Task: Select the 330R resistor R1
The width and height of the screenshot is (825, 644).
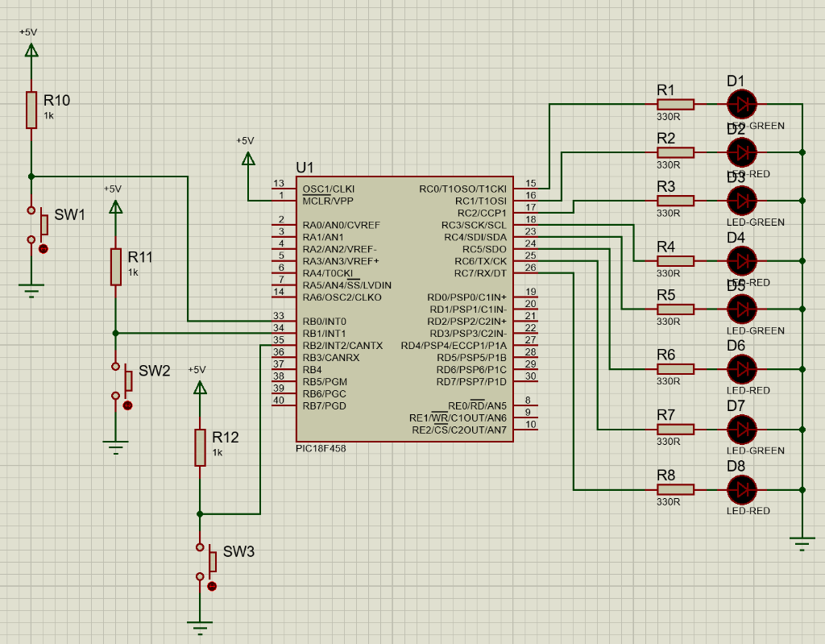Action: coord(674,104)
